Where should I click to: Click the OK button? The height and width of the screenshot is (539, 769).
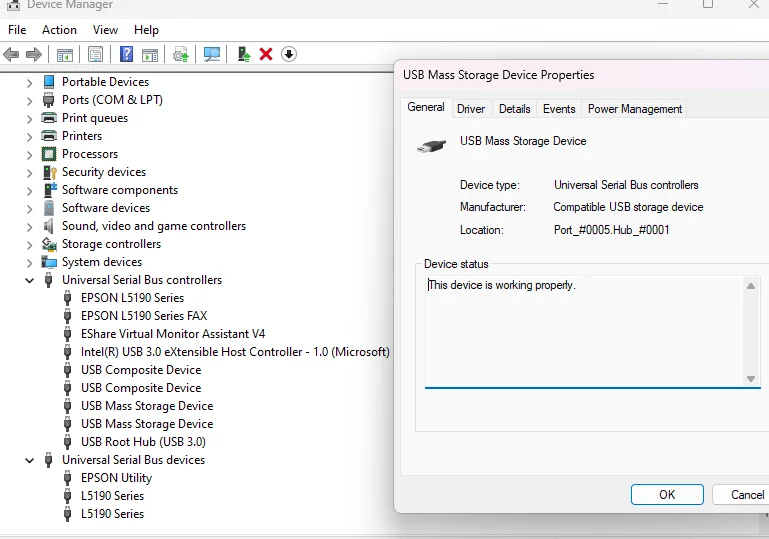click(x=667, y=494)
